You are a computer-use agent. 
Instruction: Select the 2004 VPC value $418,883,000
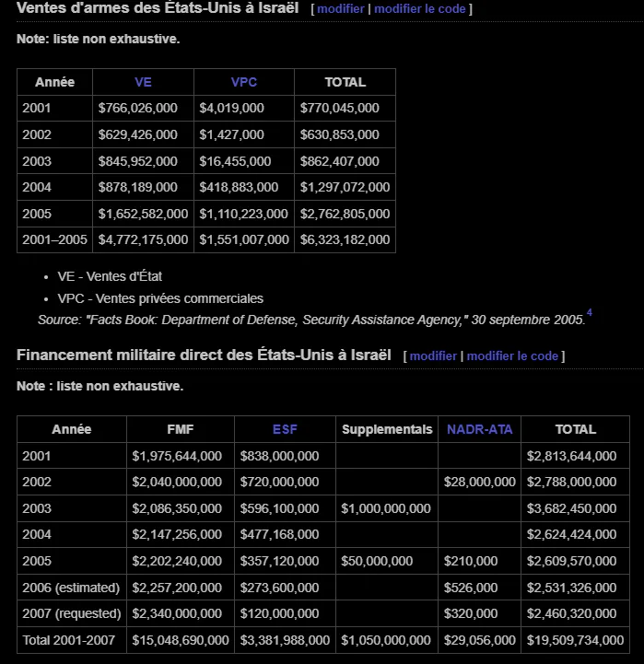pyautogui.click(x=239, y=187)
